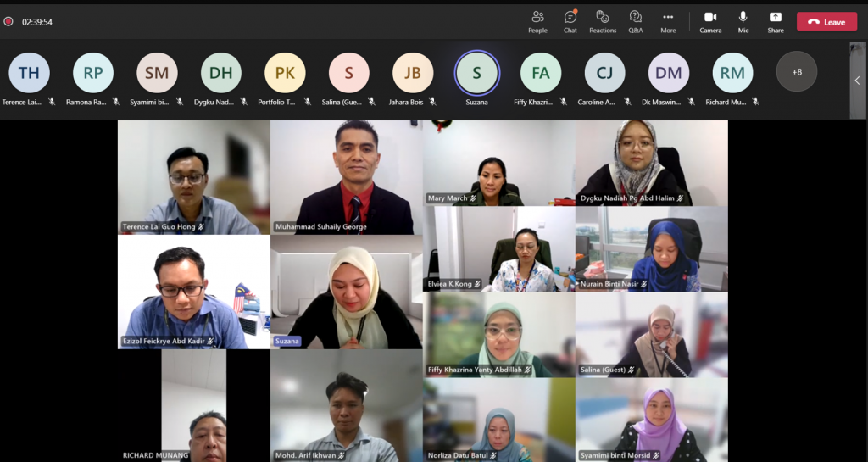Viewport: 868px width, 462px height.
Task: Open the People panel
Action: [x=537, y=21]
